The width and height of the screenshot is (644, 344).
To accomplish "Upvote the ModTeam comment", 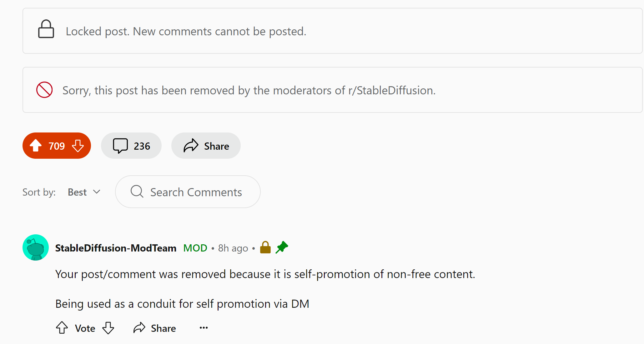I will 62,328.
